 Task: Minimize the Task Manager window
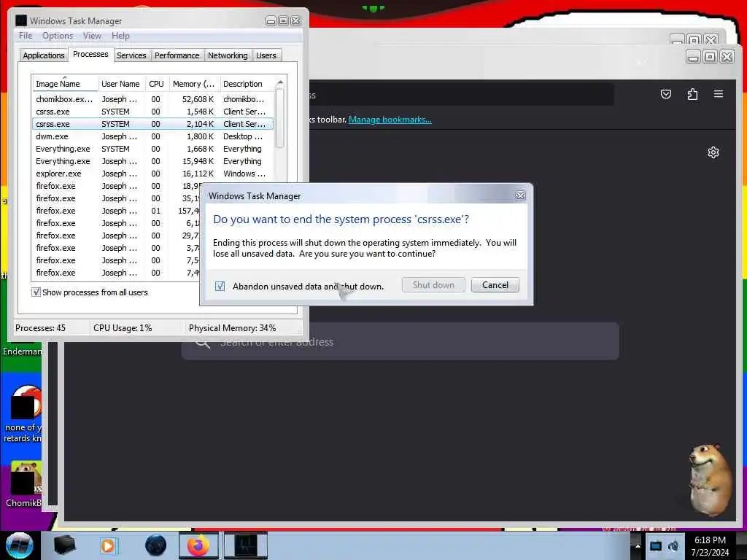[271, 21]
